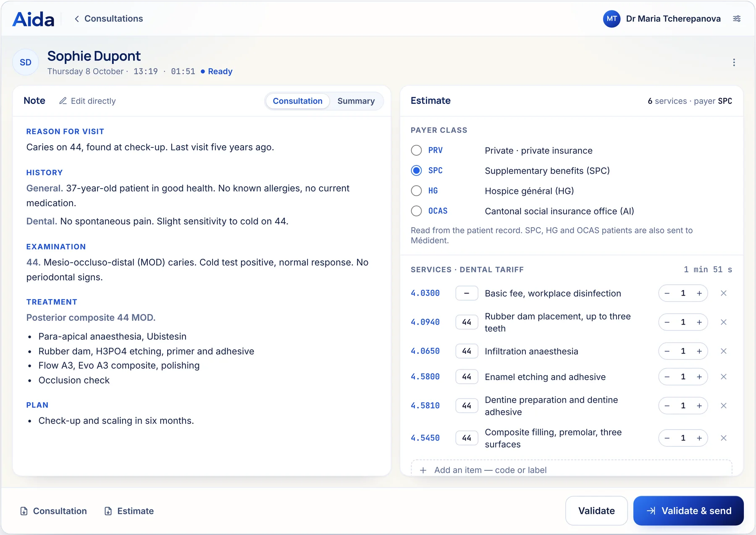Click the TREATMENT section heading

pos(52,302)
